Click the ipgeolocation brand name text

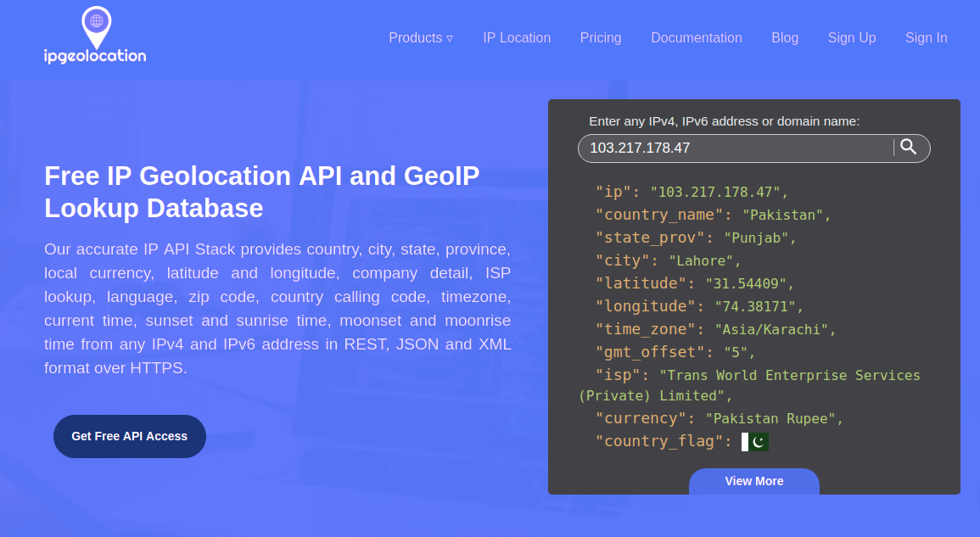[95, 57]
